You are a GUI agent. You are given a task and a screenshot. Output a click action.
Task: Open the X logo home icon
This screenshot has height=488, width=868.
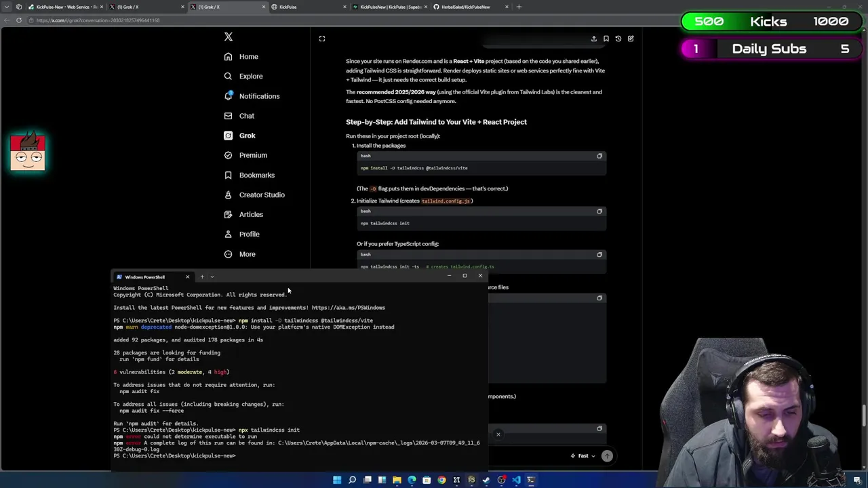click(229, 37)
